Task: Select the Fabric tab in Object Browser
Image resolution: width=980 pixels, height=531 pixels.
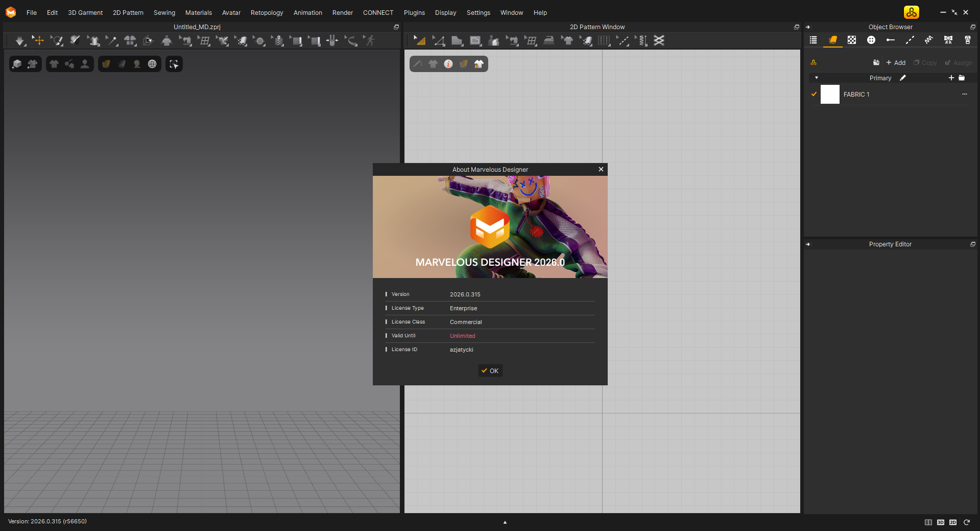Action: (x=833, y=40)
